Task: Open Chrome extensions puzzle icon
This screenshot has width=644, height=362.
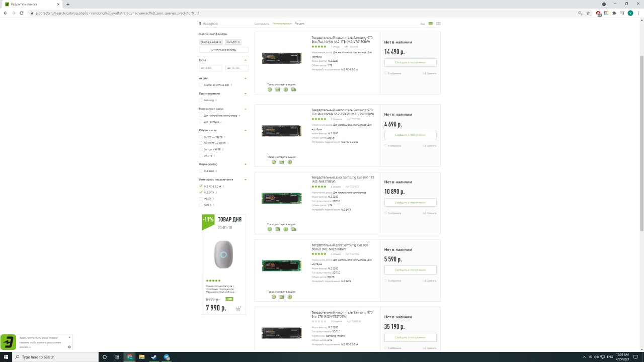Action: [614, 13]
